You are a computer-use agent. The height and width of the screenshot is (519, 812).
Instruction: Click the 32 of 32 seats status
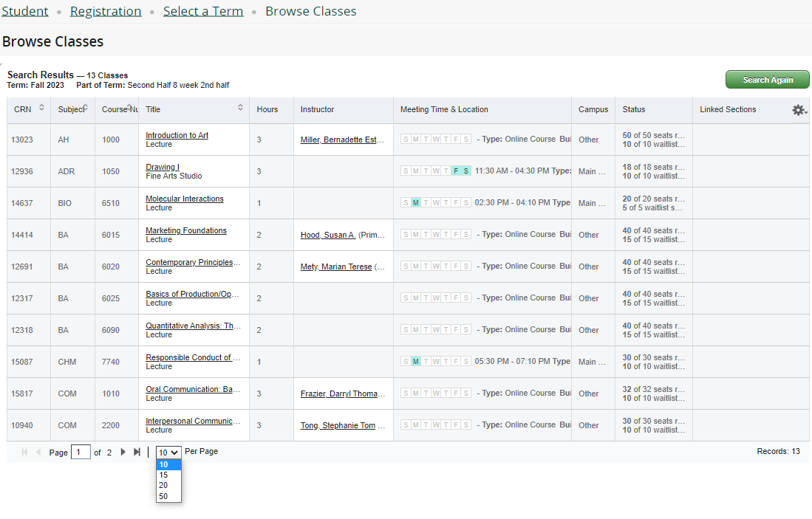tap(654, 389)
